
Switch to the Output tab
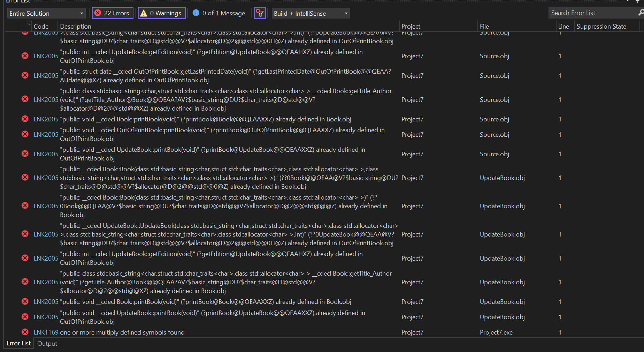point(47,343)
